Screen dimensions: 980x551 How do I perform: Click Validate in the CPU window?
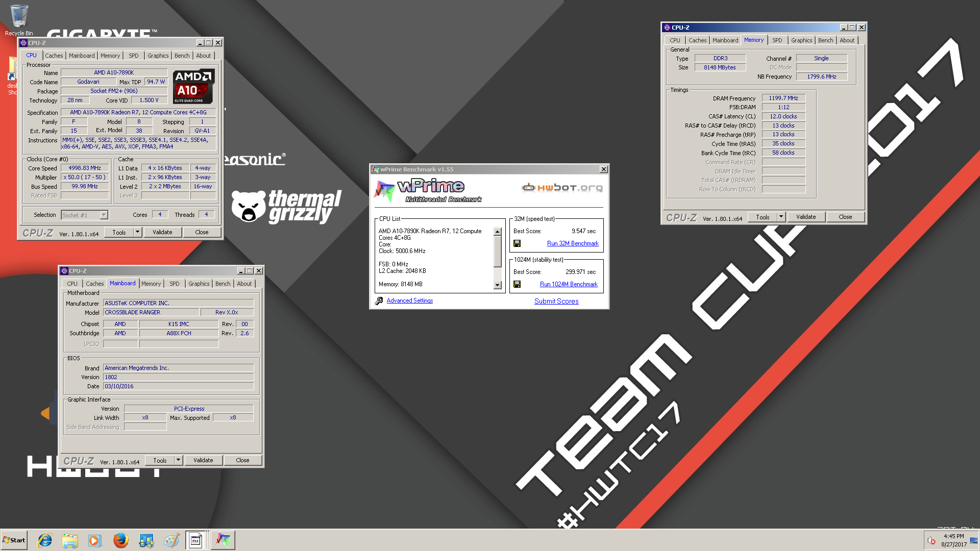tap(162, 232)
